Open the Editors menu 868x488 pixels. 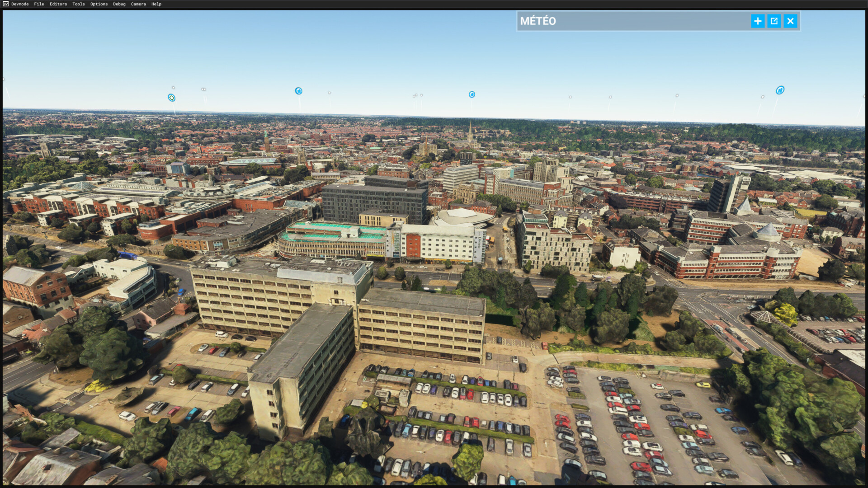(x=58, y=4)
